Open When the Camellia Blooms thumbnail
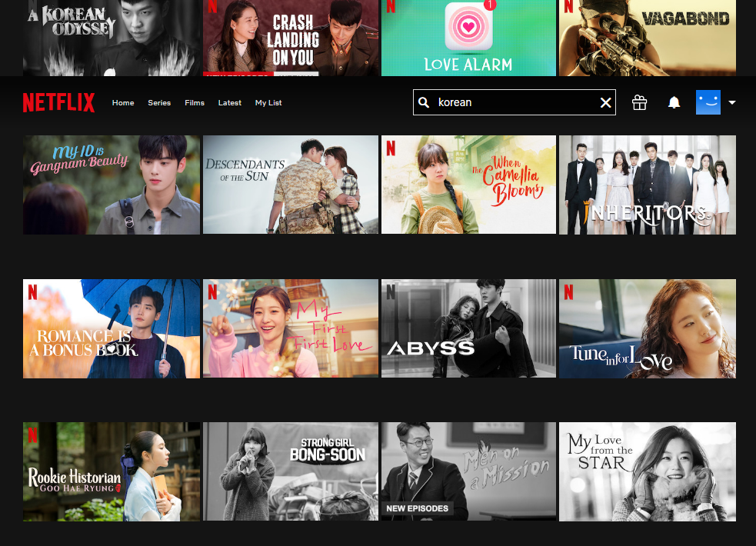Viewport: 756px width, 546px height. tap(468, 185)
